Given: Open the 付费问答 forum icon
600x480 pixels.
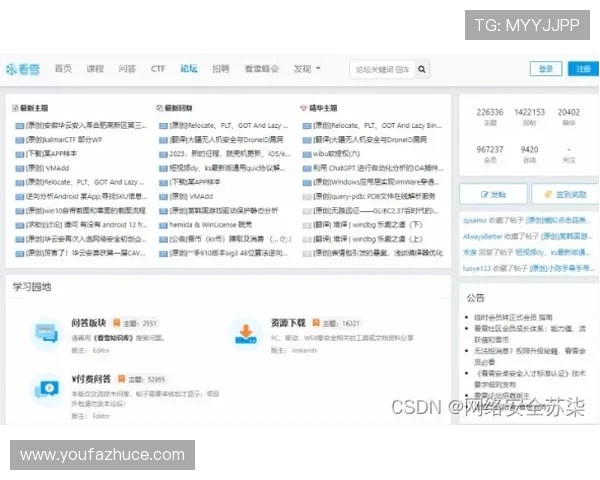Looking at the screenshot, I should (46, 390).
